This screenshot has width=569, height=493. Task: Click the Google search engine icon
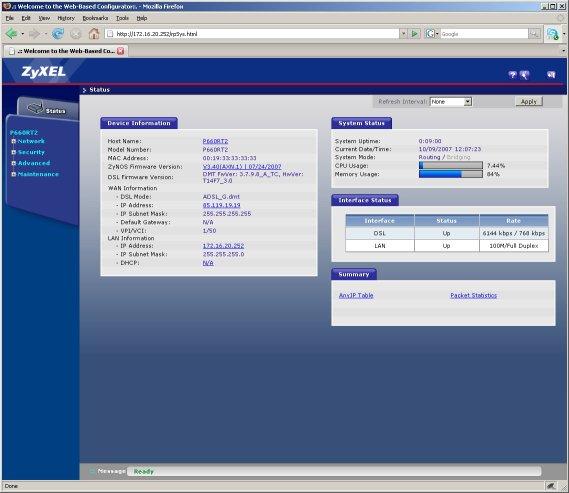tap(430, 34)
